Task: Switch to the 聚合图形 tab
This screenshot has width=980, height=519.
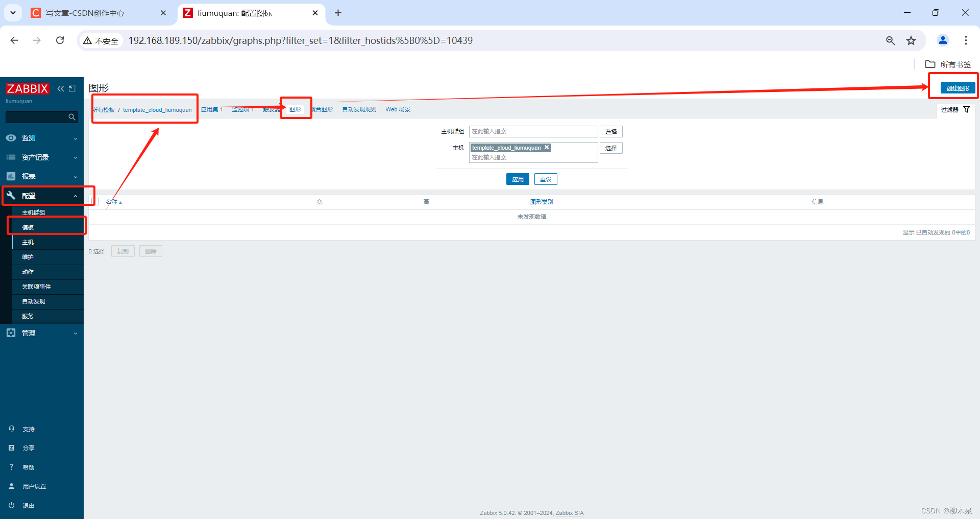Action: pyautogui.click(x=322, y=109)
